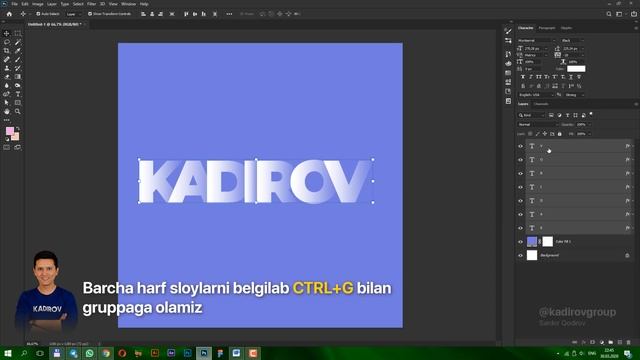Open the Filter menu

[x=91, y=4]
